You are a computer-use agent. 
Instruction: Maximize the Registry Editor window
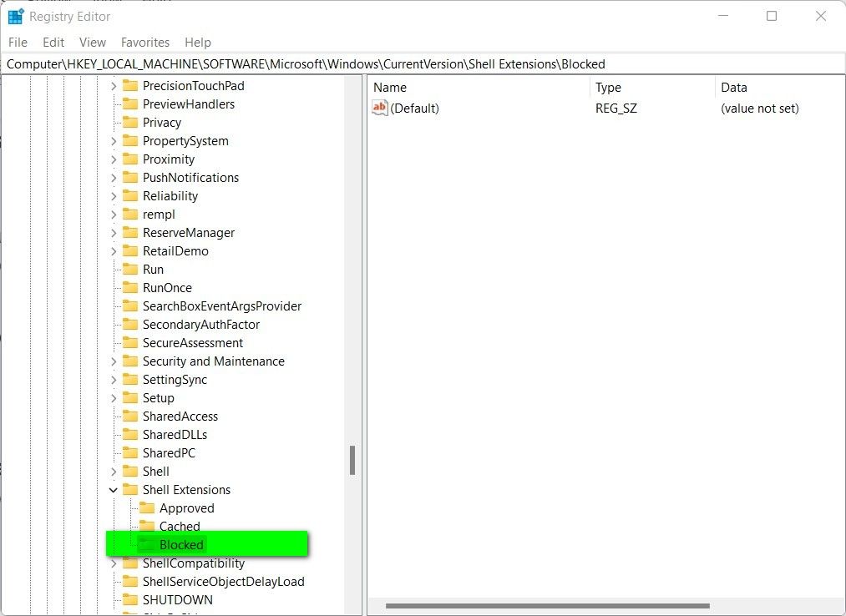coord(772,16)
